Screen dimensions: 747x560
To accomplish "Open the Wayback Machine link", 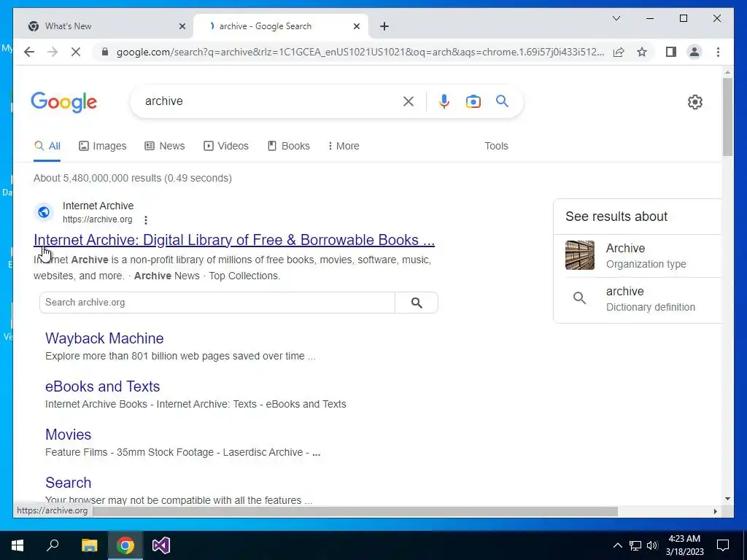I will tap(104, 338).
